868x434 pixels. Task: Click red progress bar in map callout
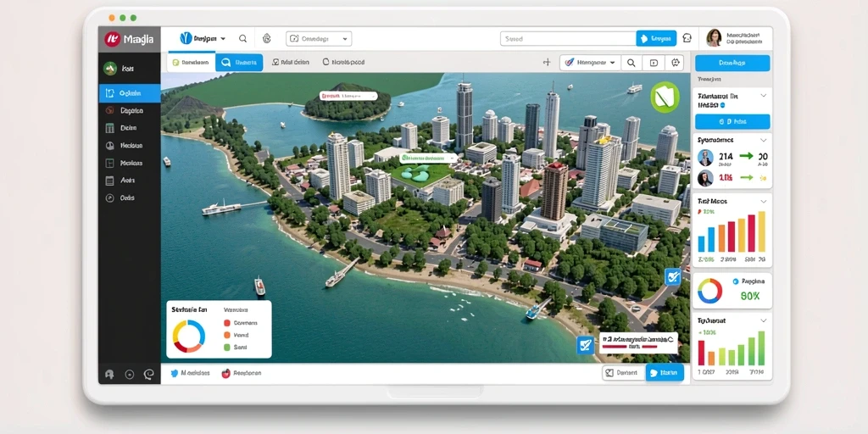(x=630, y=347)
